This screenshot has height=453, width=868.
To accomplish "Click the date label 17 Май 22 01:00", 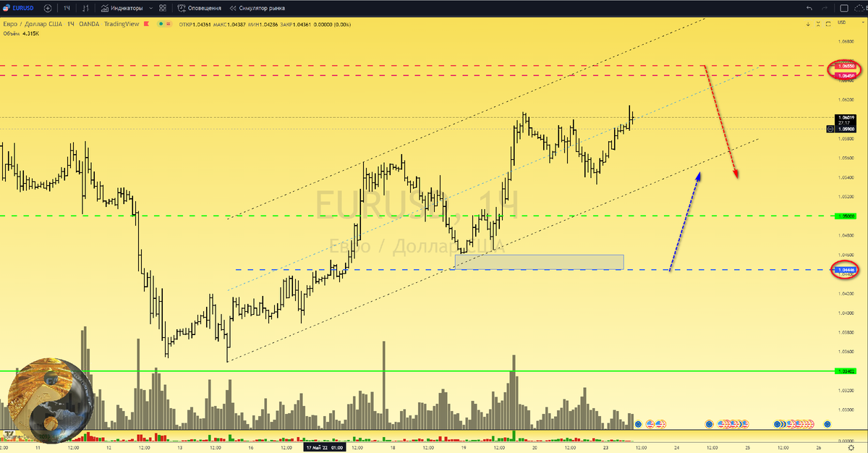I will 323,448.
